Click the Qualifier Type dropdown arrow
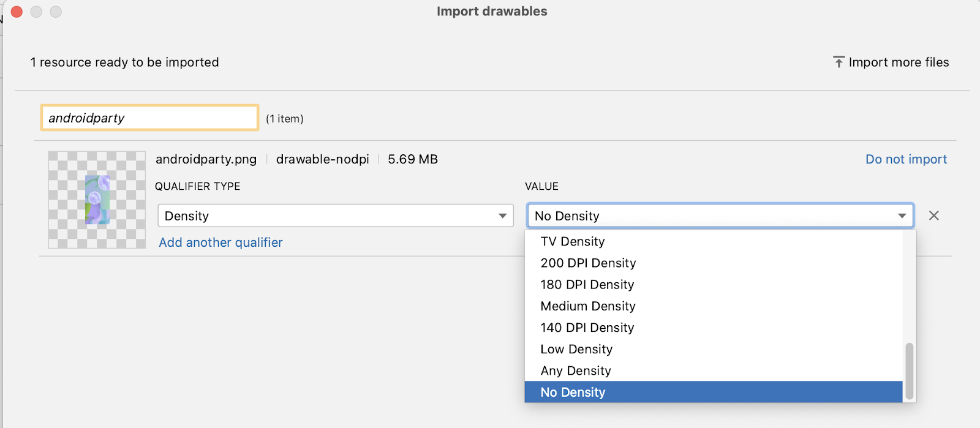 pos(502,216)
